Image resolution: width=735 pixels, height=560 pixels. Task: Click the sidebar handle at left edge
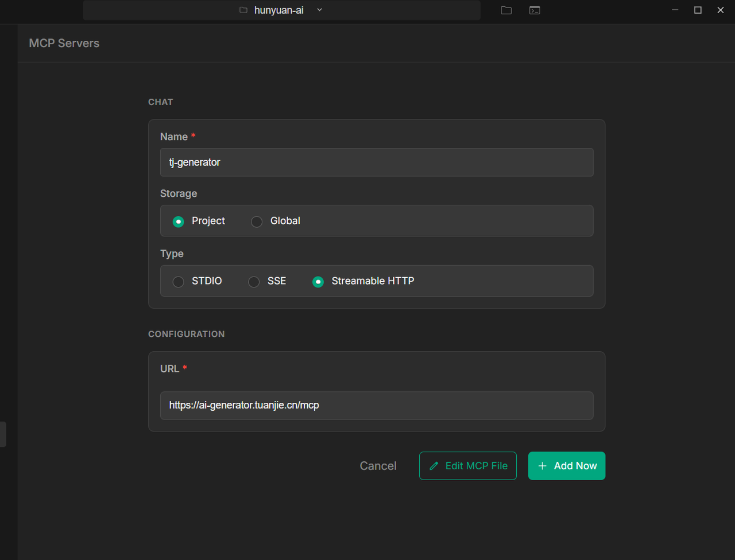pyautogui.click(x=3, y=434)
